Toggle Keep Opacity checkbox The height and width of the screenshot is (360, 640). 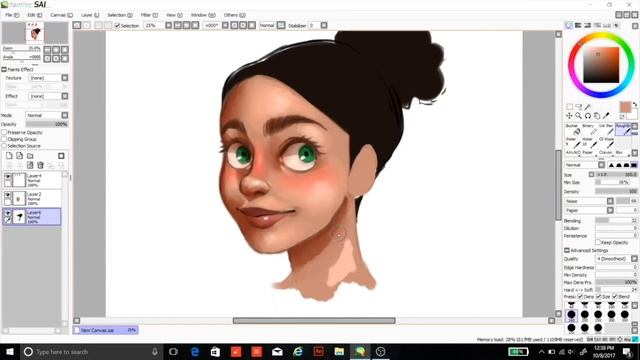[598, 242]
